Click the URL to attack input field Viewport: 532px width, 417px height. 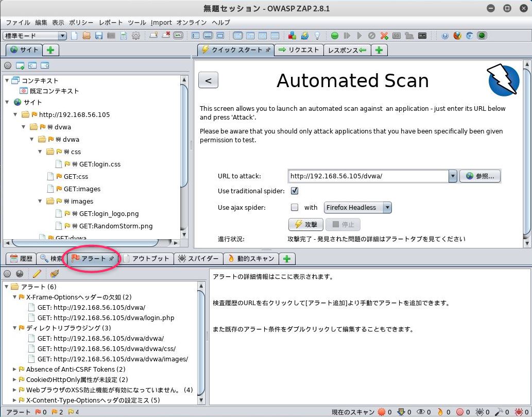click(x=369, y=176)
